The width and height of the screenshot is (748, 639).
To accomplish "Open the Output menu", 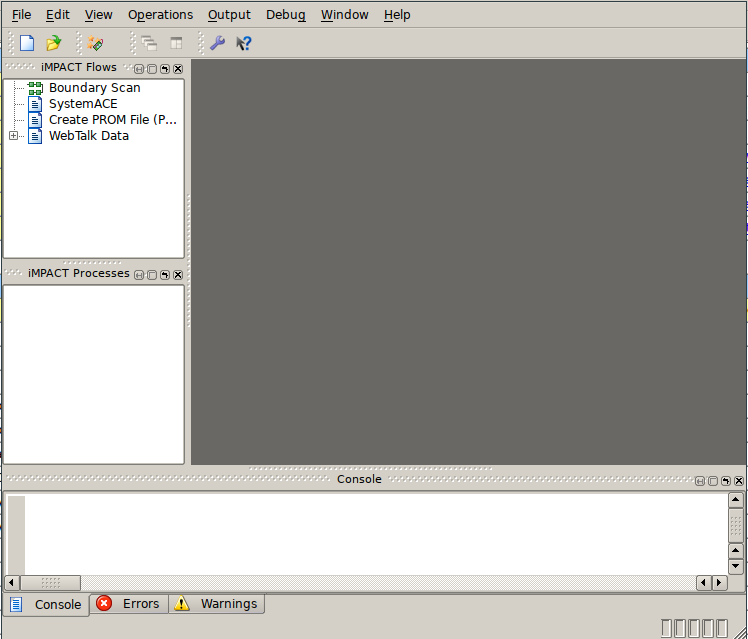I will pos(229,15).
